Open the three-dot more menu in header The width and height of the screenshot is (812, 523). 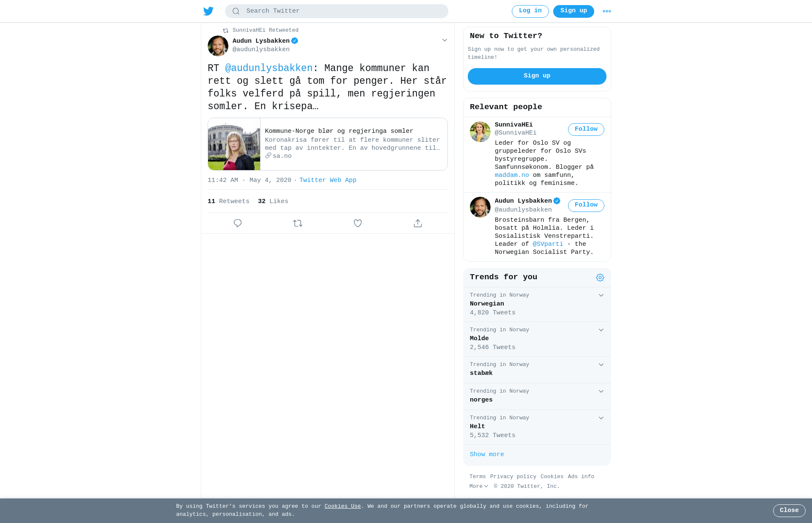pos(607,11)
